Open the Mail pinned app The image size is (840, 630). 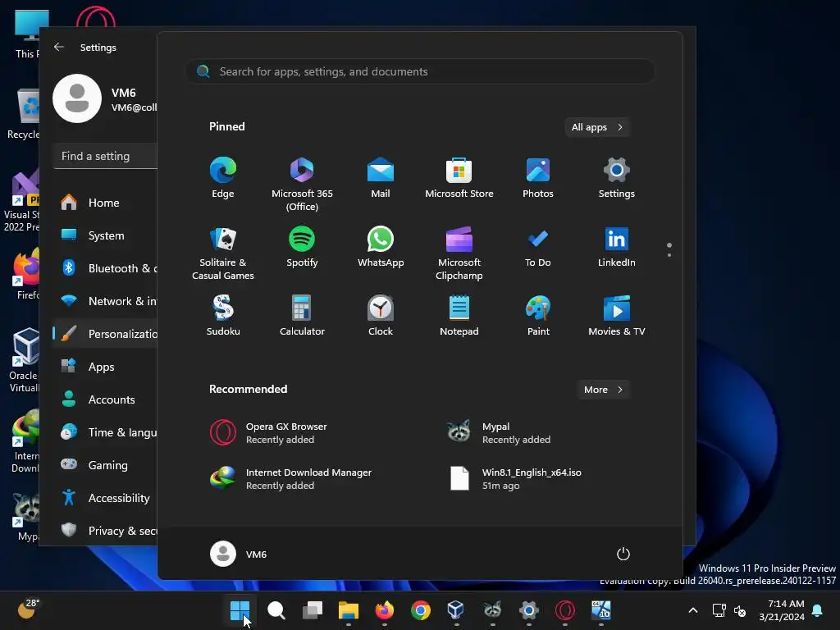click(x=381, y=178)
